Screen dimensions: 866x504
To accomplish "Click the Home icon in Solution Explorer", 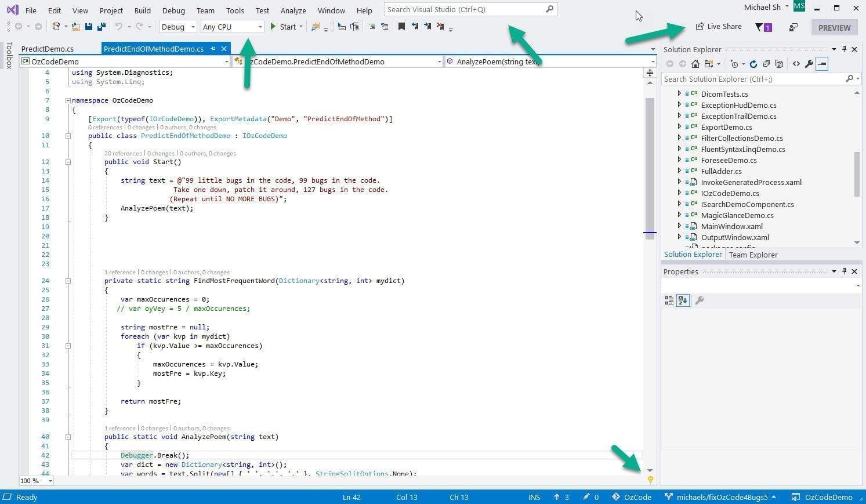I will click(695, 64).
